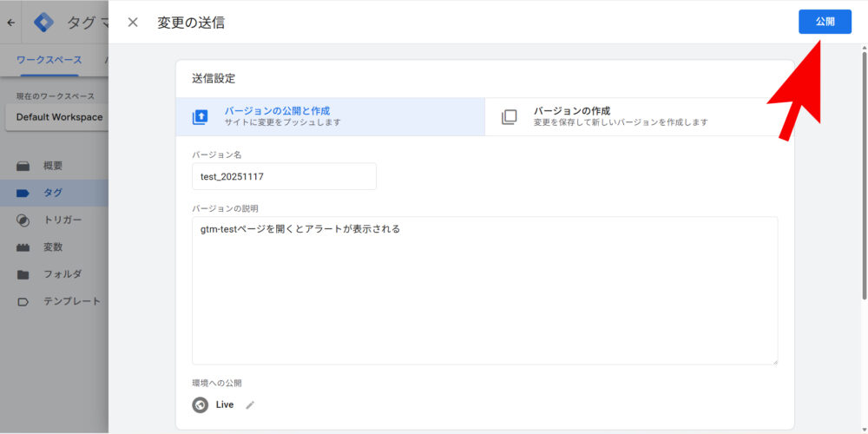Open the Default Workspace selector
The image size is (868, 434).
pyautogui.click(x=58, y=117)
